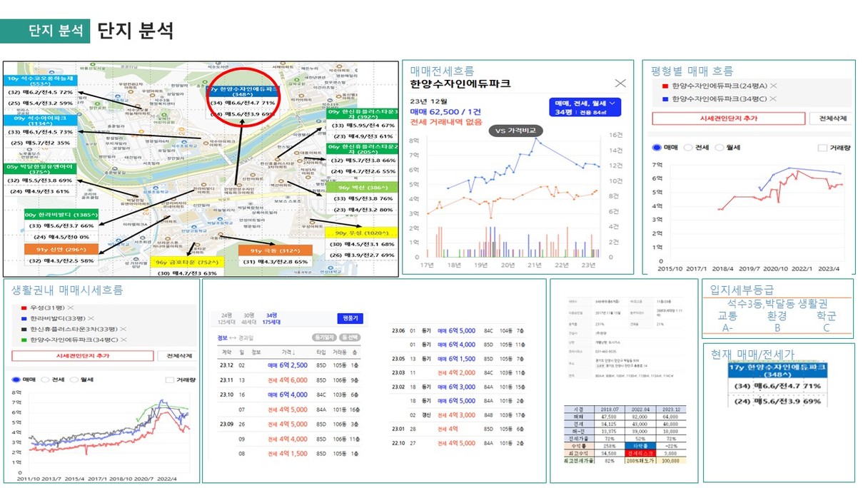Click the 06y 한신휴플러스타운2차 map label
The image size is (868, 488).
click(x=361, y=150)
